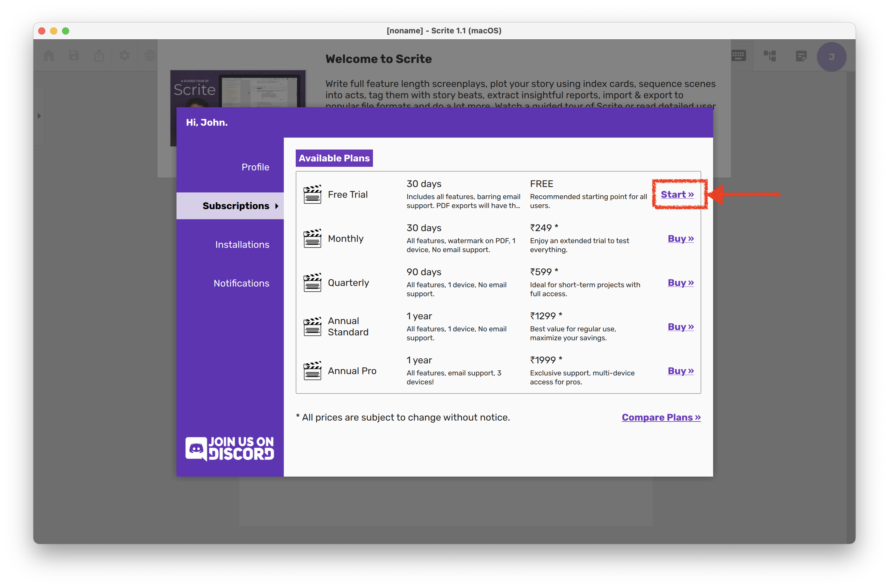Click the Annual Pro clapperboard icon
The height and width of the screenshot is (588, 889).
coord(312,371)
